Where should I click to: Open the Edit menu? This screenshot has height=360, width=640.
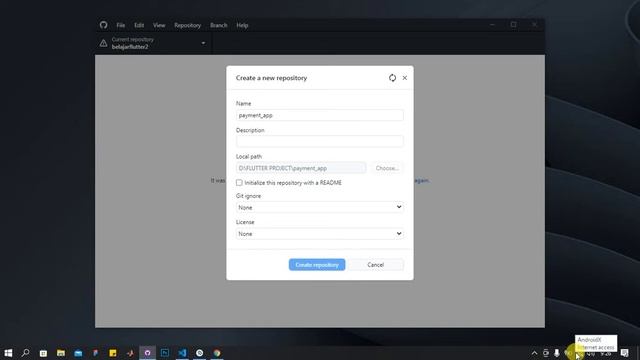pyautogui.click(x=139, y=25)
